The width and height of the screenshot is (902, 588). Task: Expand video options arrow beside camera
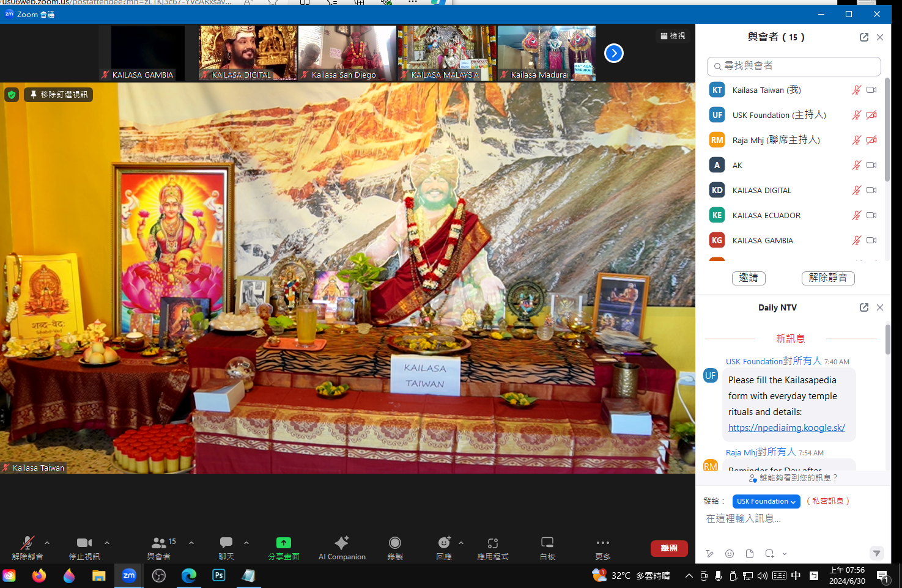pos(107,543)
